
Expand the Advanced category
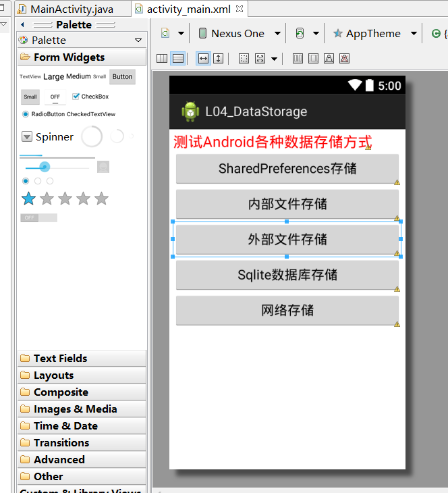pos(82,459)
